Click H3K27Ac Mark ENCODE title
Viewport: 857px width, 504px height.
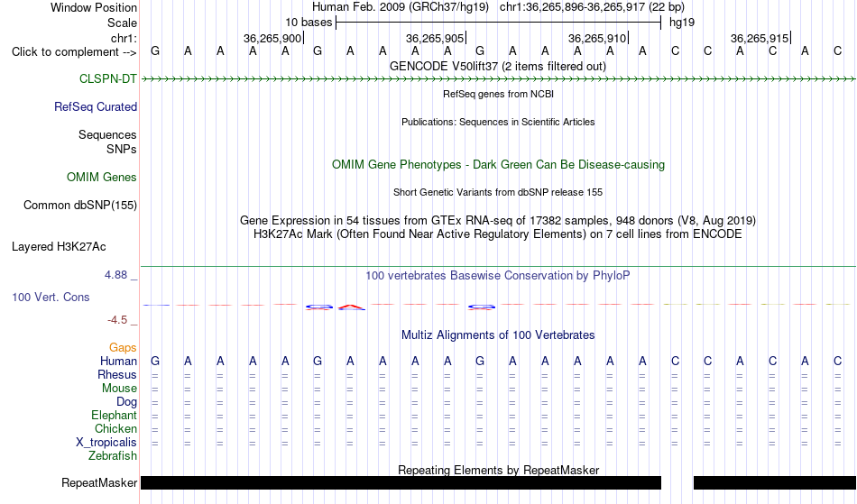click(x=498, y=234)
